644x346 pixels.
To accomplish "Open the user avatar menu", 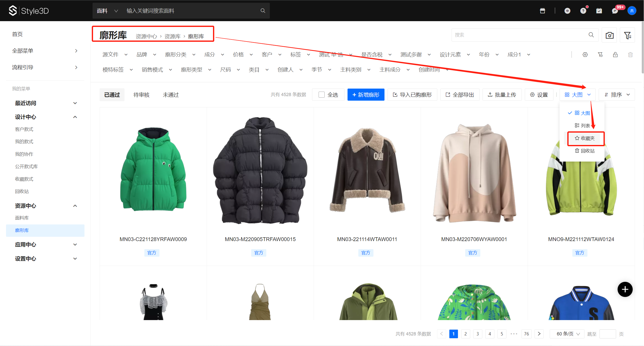I will 632,11.
